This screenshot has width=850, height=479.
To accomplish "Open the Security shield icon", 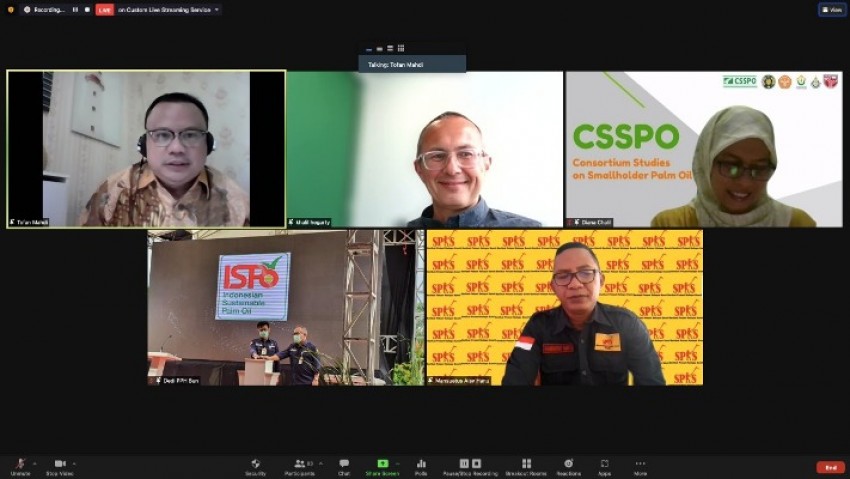I will [256, 465].
